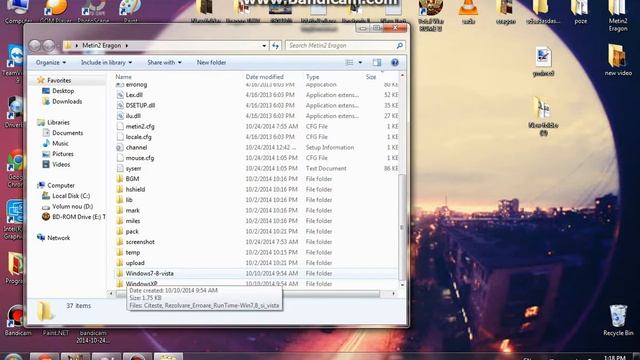Select the DSETUP.dll file icon

click(120, 105)
